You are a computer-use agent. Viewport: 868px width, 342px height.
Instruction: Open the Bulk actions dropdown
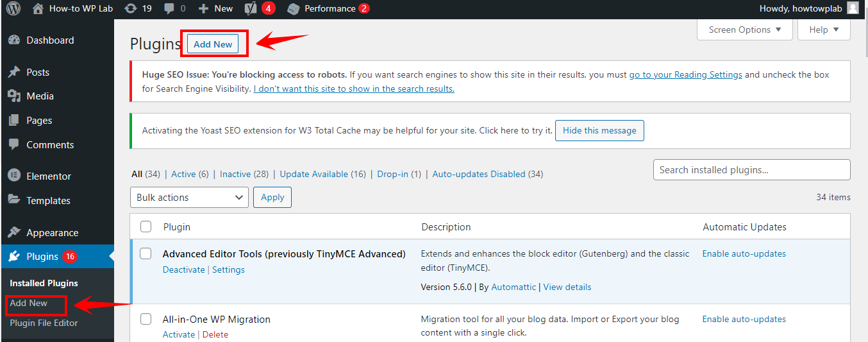click(189, 198)
